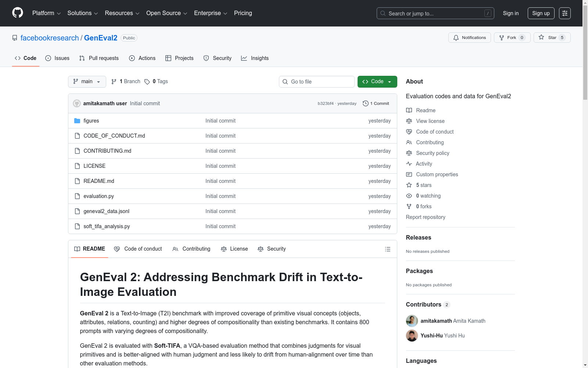Focus the Go to file input

[317, 82]
